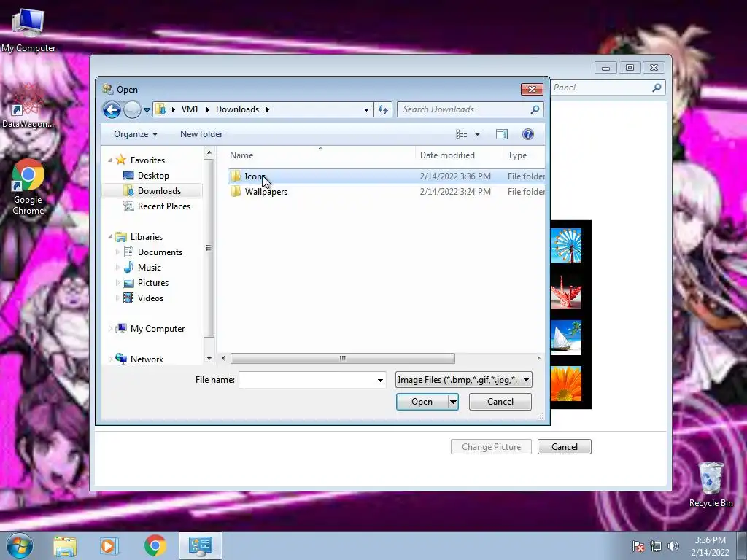The image size is (747, 560).
Task: Expand the arrow after Downloads breadcrumb
Action: [x=267, y=109]
